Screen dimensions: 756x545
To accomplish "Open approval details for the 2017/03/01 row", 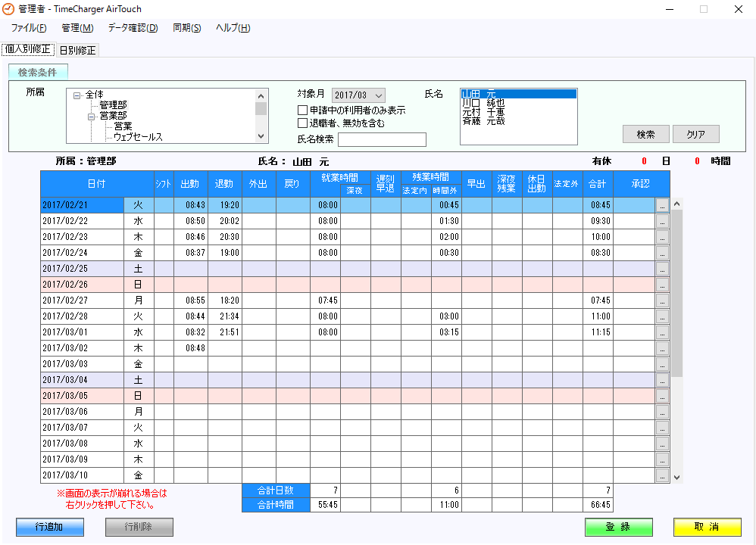I will pyautogui.click(x=663, y=332).
